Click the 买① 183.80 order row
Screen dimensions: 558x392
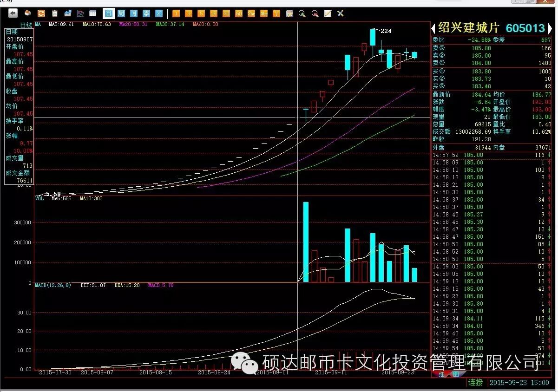[x=492, y=72]
